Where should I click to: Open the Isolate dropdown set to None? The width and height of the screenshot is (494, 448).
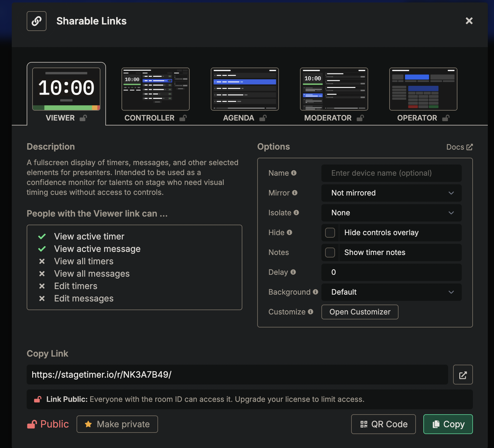[x=391, y=213]
